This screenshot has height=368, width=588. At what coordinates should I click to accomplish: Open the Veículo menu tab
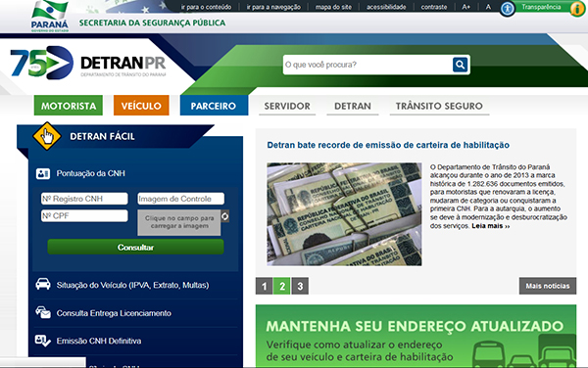(x=141, y=106)
